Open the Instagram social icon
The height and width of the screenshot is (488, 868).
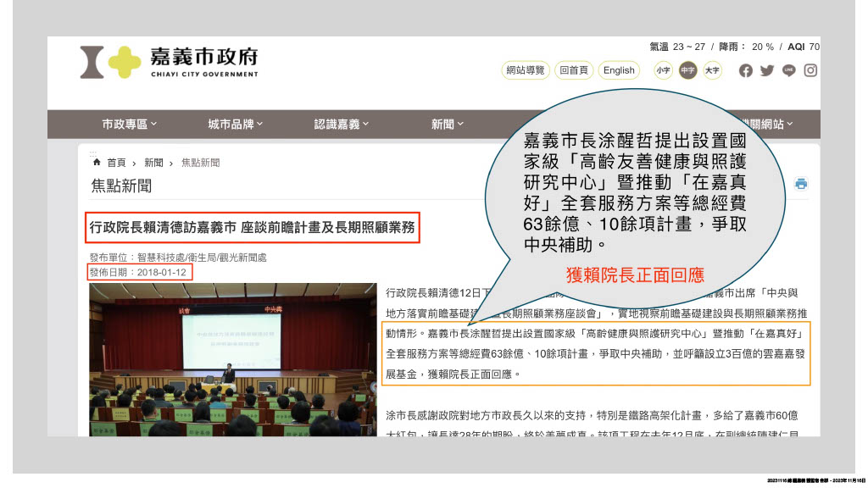tap(810, 70)
